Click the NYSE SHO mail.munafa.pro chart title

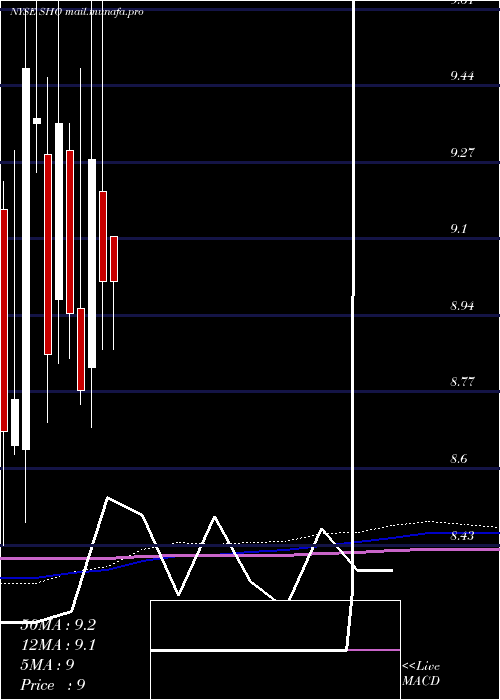pos(77,12)
